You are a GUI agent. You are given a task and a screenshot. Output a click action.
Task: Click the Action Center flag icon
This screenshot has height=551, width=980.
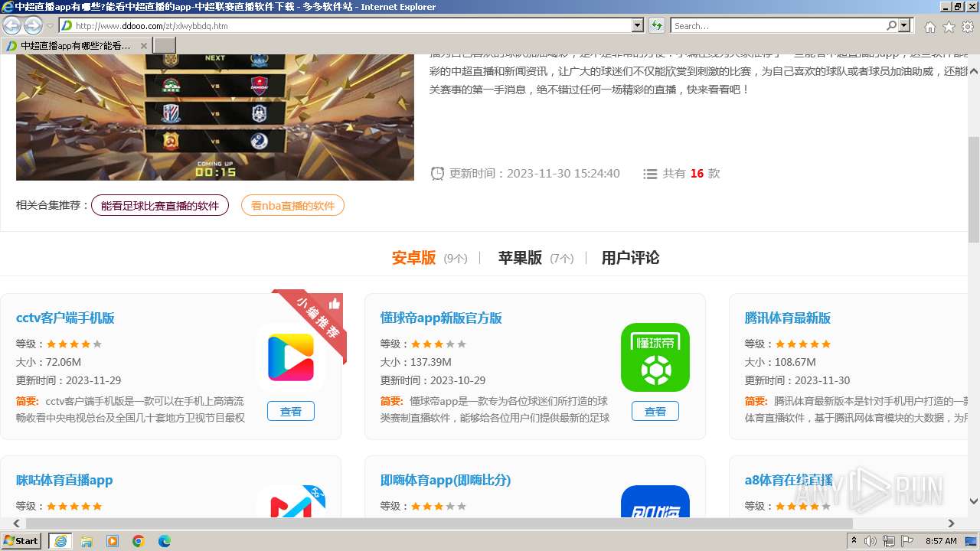(x=906, y=541)
